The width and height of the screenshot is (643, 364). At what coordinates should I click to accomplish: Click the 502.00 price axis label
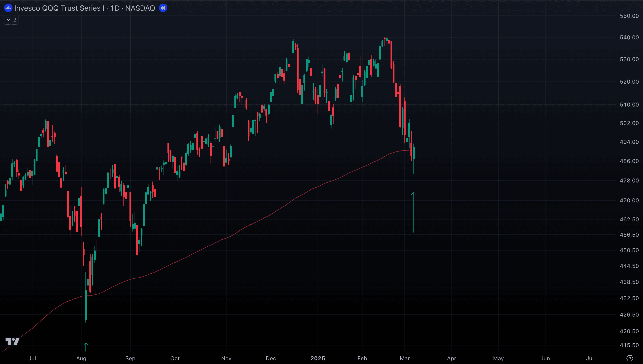click(629, 123)
